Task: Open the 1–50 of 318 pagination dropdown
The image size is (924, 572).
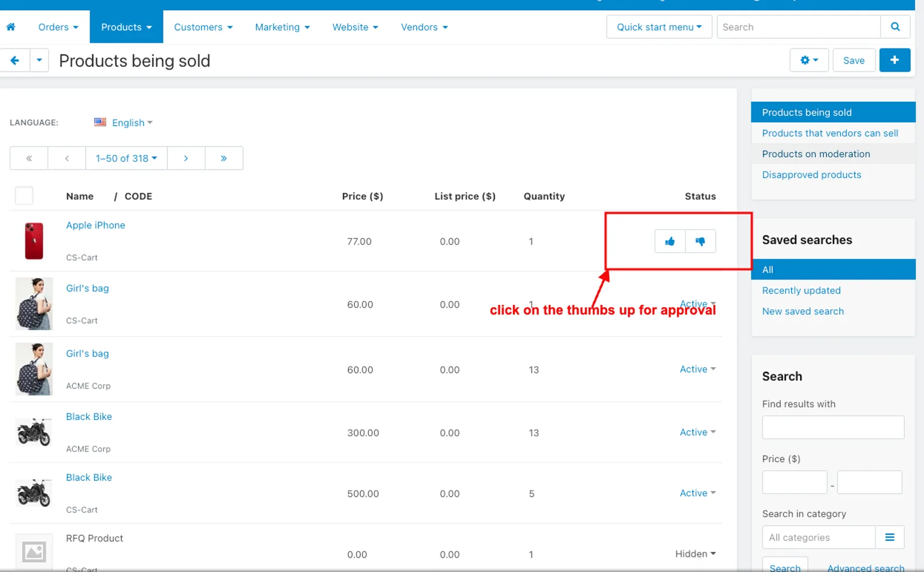Action: [x=126, y=158]
